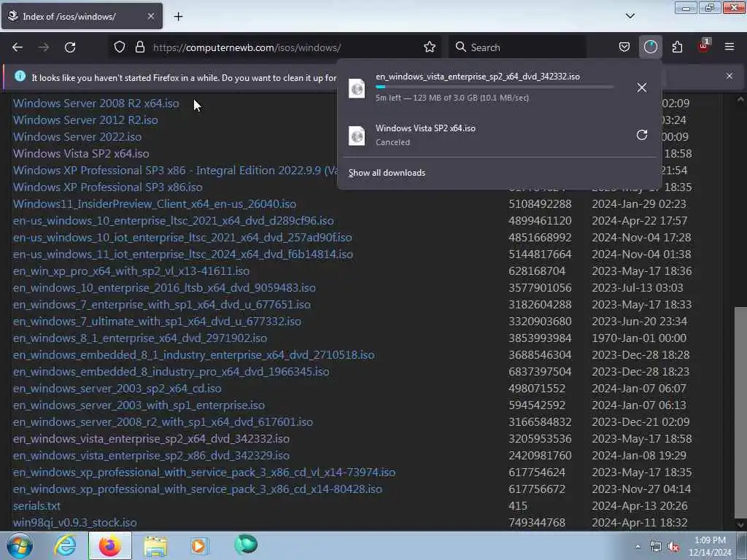Image resolution: width=747 pixels, height=560 pixels.
Task: Open xp_professional cd_x14-80428.iso link
Action: pyautogui.click(x=197, y=489)
